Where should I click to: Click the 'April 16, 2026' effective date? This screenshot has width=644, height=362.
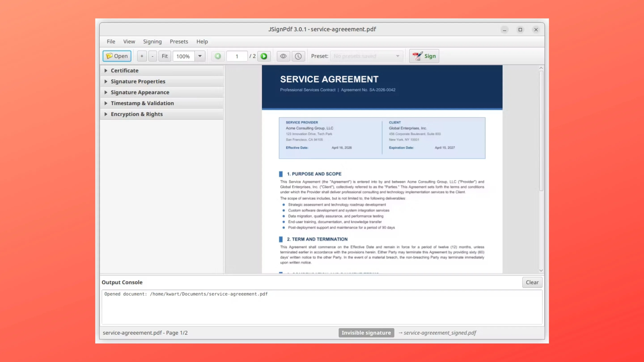coord(341,148)
